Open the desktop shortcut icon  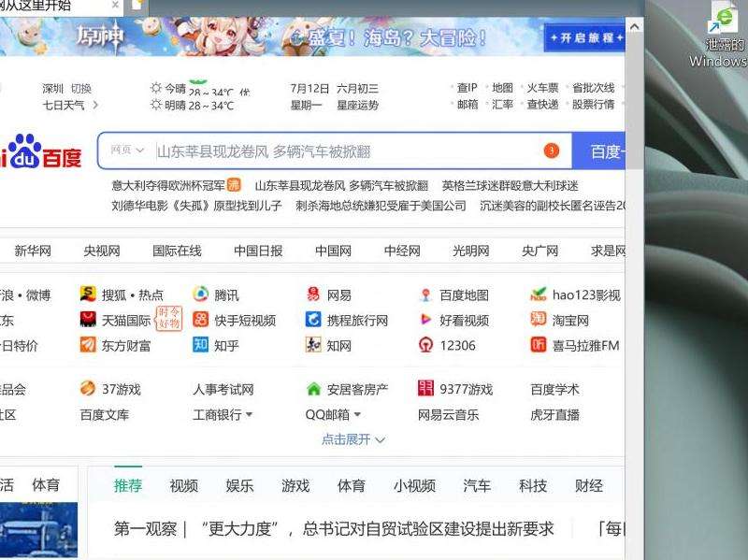723,19
